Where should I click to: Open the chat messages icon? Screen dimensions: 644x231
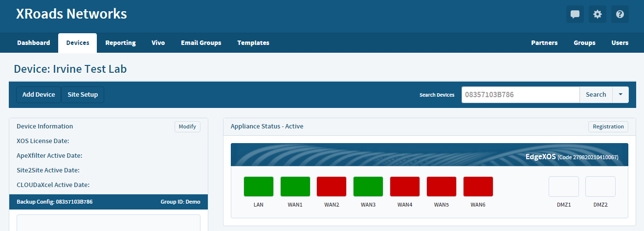click(x=575, y=14)
